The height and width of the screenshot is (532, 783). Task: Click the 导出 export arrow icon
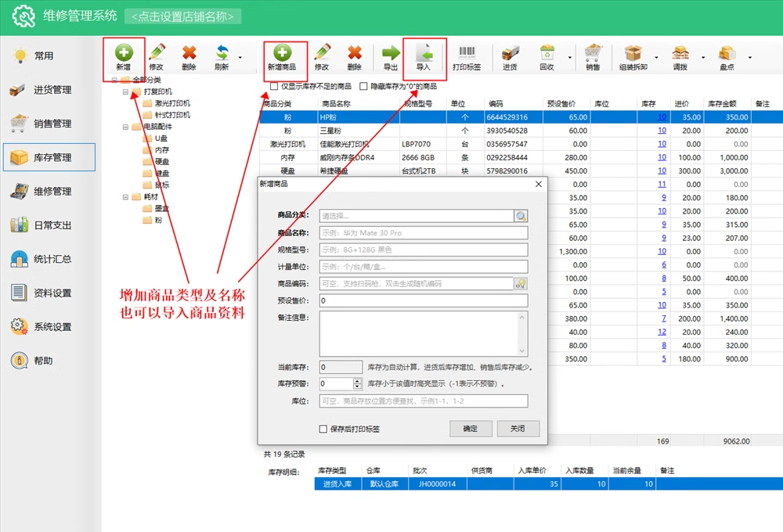click(x=391, y=52)
